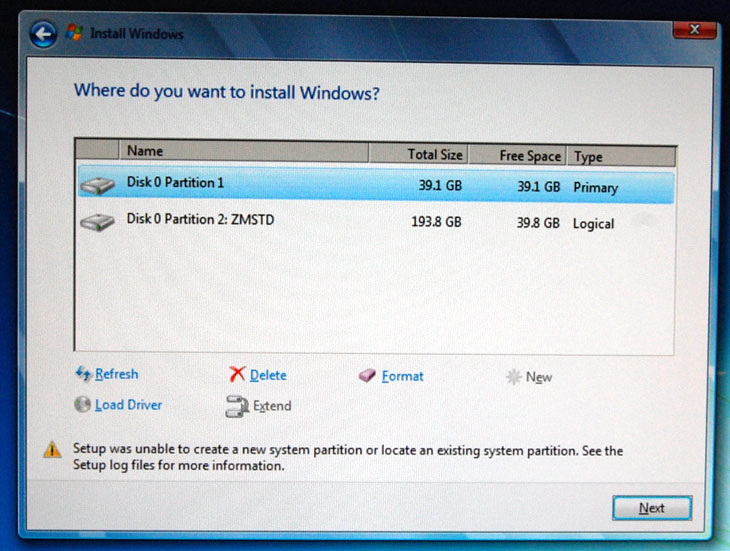This screenshot has height=551, width=730.
Task: Click the New partition link
Action: (x=539, y=377)
